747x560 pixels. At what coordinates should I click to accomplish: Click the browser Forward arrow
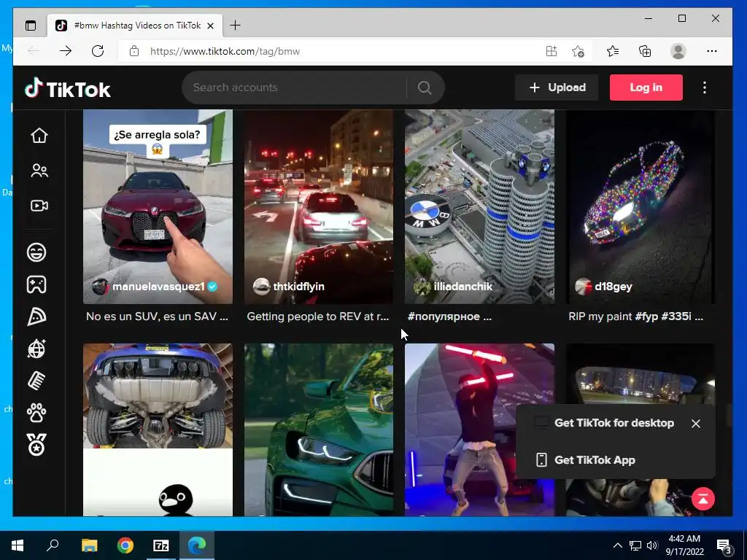coord(66,51)
